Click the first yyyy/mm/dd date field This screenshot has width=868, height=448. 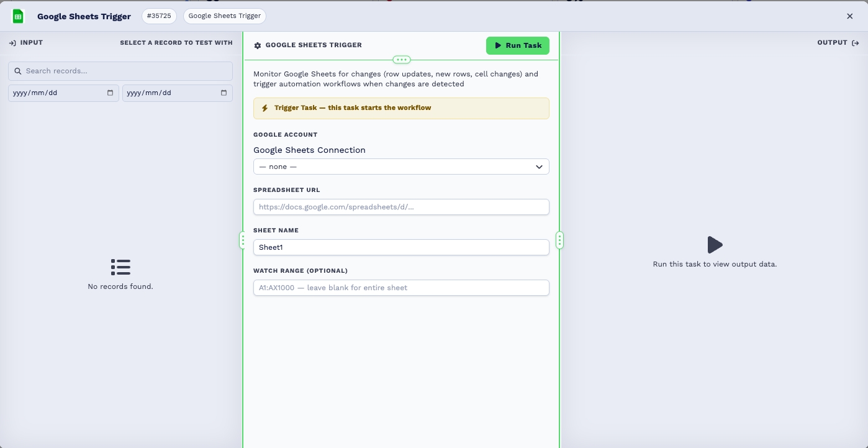(x=63, y=93)
